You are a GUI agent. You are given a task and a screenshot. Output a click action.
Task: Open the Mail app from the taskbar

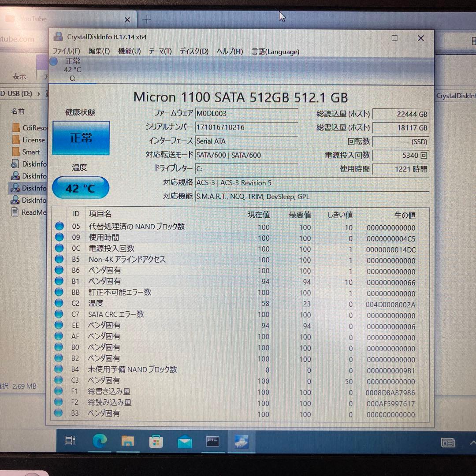(x=184, y=443)
